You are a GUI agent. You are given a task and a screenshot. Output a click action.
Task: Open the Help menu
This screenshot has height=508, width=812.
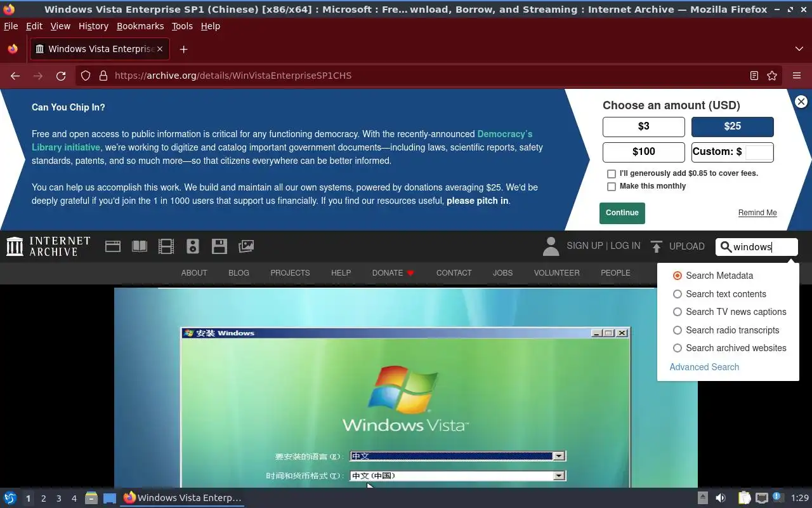211,26
